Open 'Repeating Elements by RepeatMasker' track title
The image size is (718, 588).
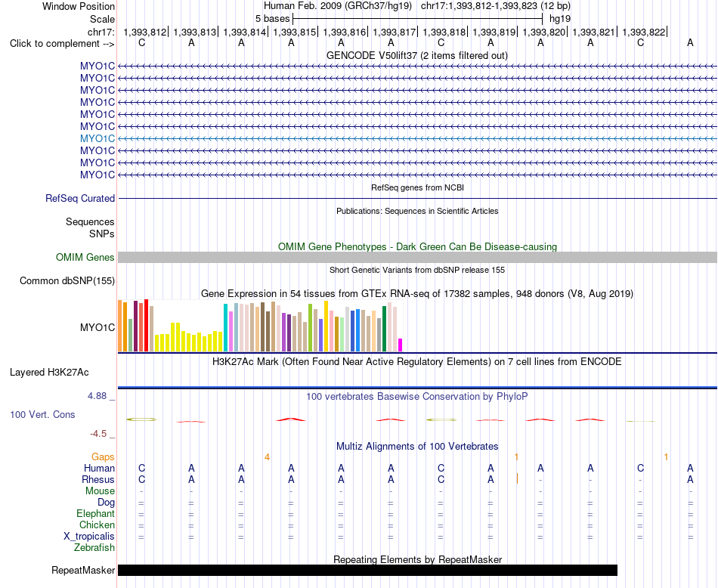click(417, 559)
